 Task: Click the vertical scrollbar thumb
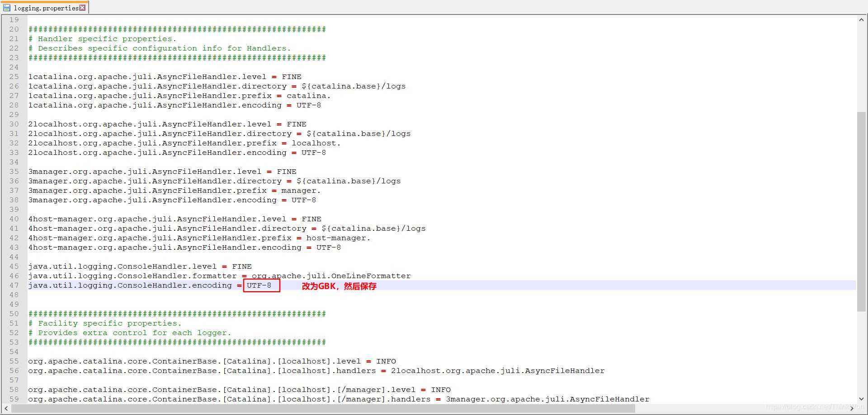[861, 211]
